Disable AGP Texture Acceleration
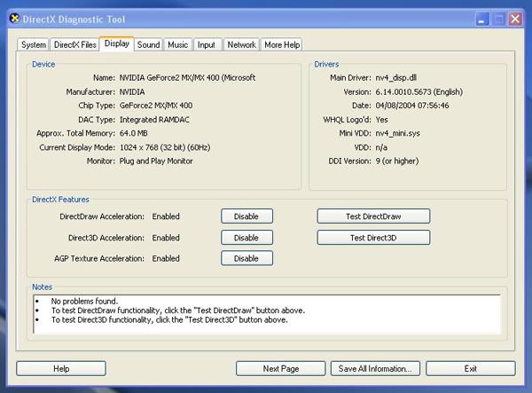Screen dimensions: 532x393 coord(246,258)
